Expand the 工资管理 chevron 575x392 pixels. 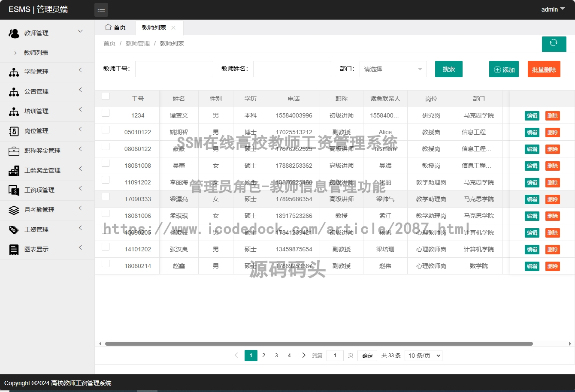80,228
